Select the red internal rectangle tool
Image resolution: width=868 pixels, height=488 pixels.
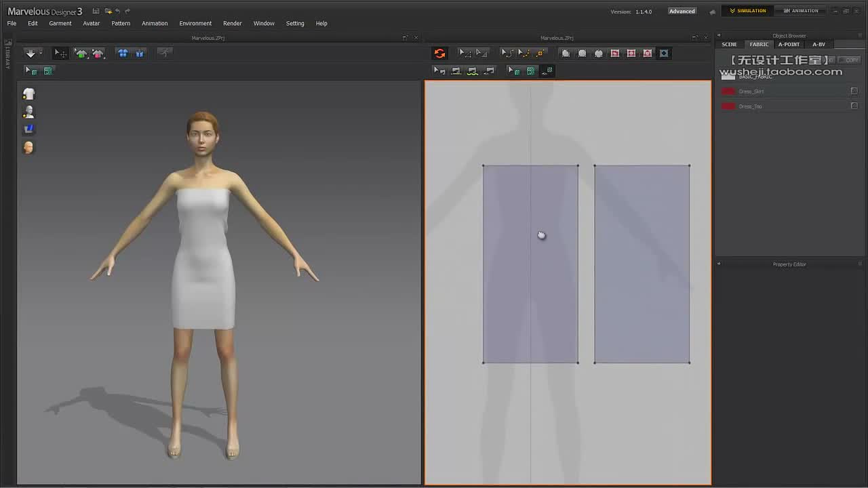tap(631, 53)
